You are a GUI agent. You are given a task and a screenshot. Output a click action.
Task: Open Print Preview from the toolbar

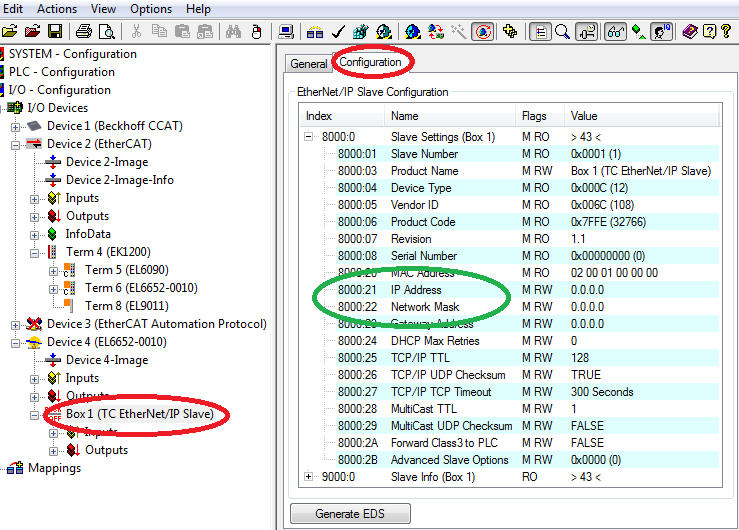[x=107, y=32]
